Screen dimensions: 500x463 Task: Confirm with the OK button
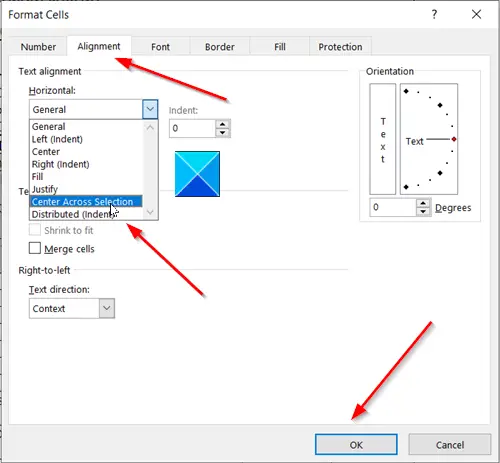[x=356, y=444]
